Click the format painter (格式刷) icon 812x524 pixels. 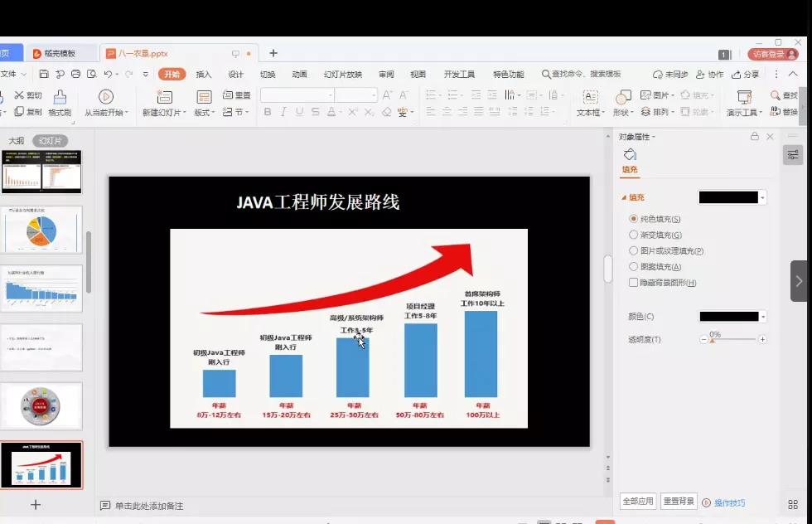[x=60, y=97]
